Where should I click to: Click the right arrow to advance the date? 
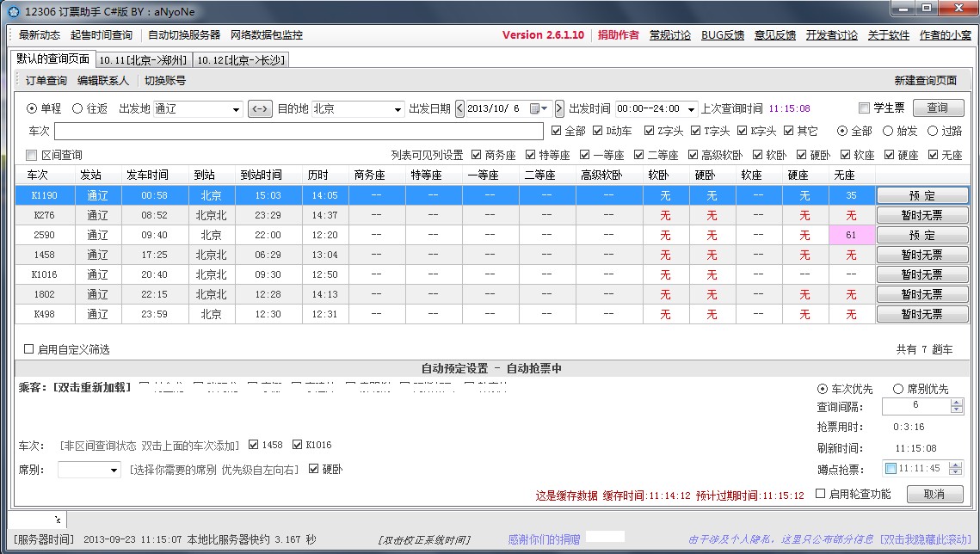coord(559,109)
